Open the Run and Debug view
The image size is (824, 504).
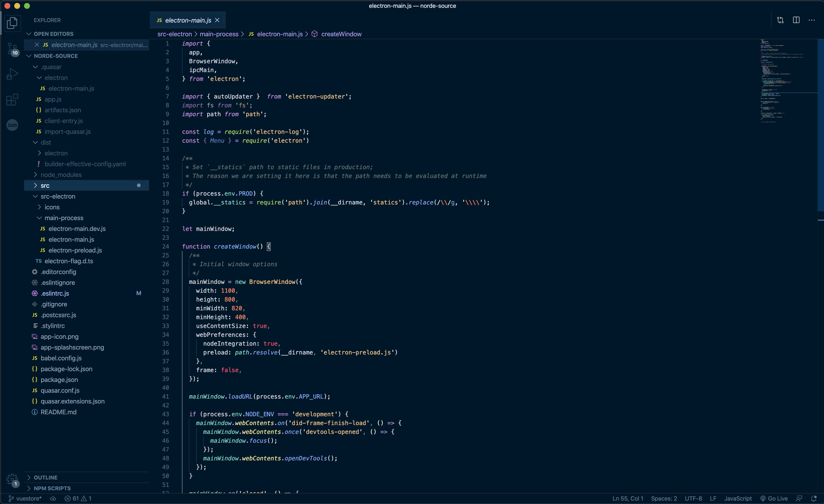pos(12,74)
